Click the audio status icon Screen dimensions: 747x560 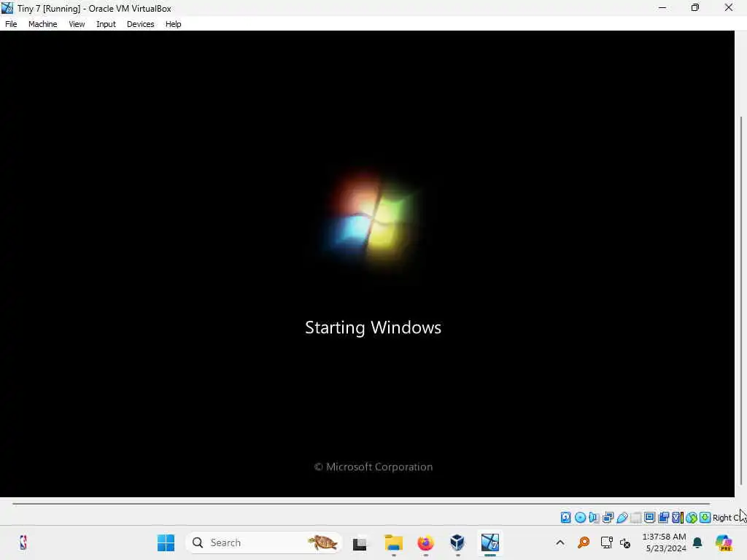pos(594,518)
